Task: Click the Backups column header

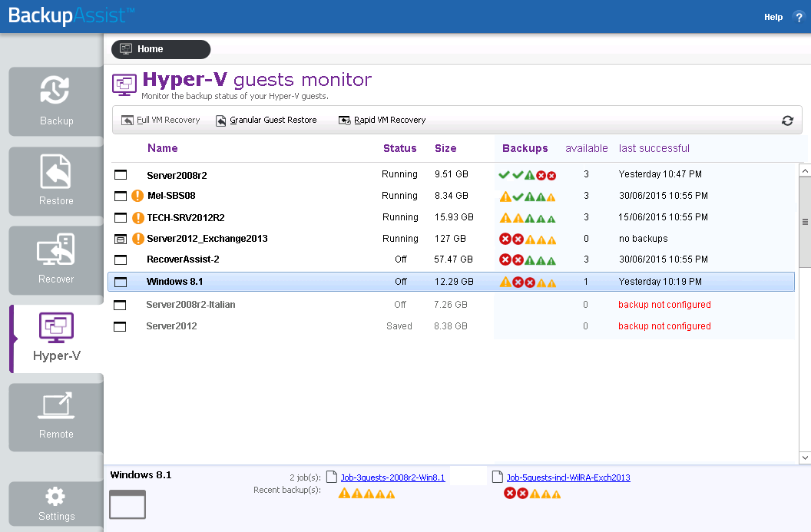Action: pos(525,148)
